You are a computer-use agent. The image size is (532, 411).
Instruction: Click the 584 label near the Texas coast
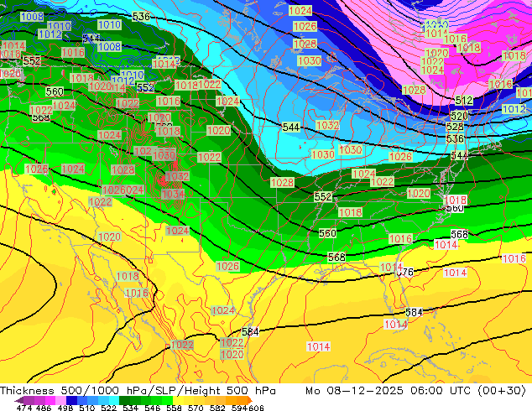point(250,331)
